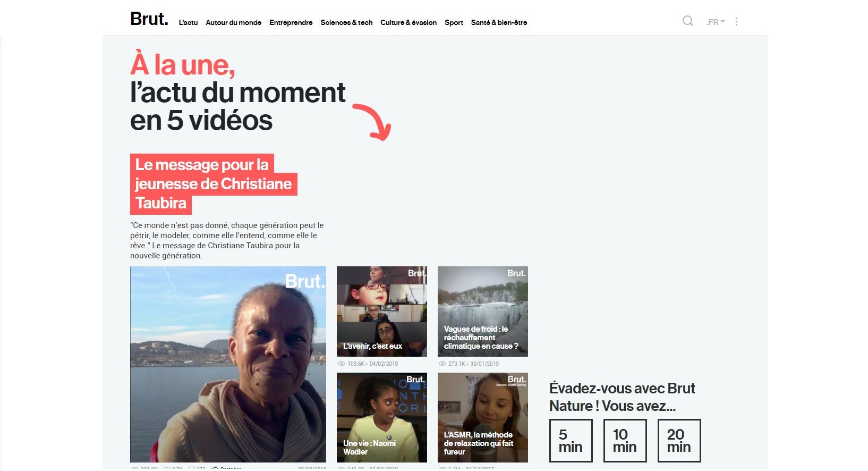
Task: Click views eye icon under Vagues de froid
Action: [x=442, y=364]
